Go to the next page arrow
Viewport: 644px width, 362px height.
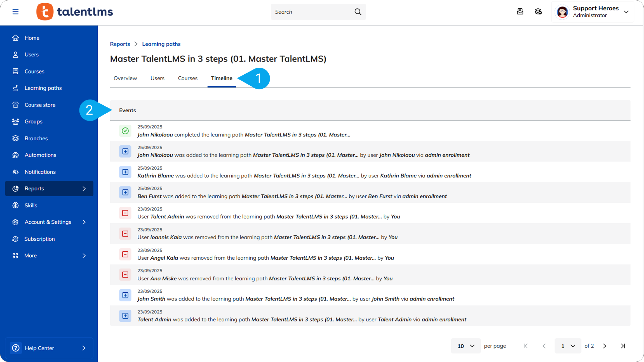click(605, 346)
